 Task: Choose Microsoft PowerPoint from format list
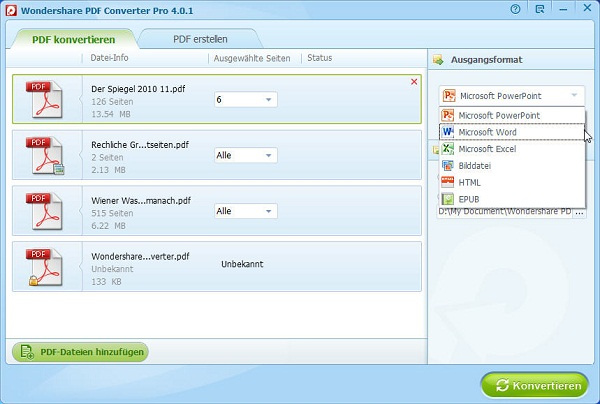click(512, 116)
